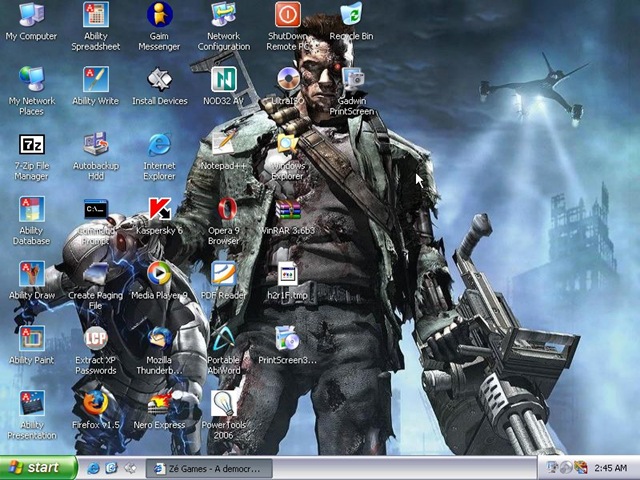Screen dimensions: 640x480
Task: Click the taskbar clock showing 2:45 AM
Action: click(611, 468)
